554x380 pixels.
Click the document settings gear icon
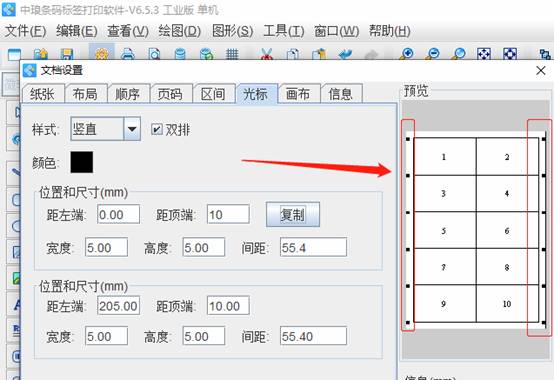pos(102,54)
